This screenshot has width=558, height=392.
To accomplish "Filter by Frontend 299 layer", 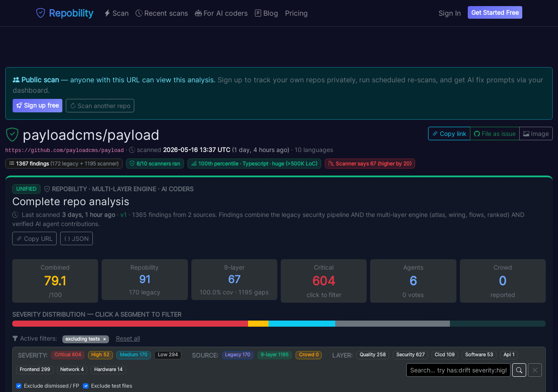I will (x=35, y=370).
